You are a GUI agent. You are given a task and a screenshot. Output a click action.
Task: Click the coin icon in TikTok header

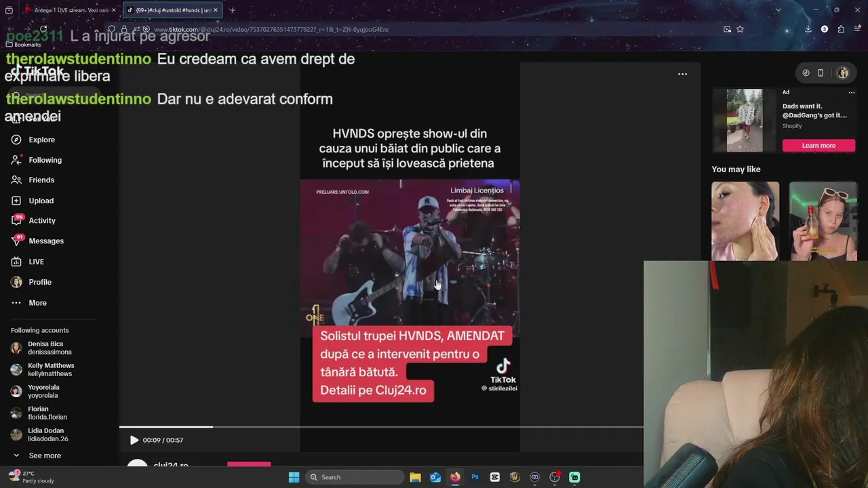click(806, 73)
